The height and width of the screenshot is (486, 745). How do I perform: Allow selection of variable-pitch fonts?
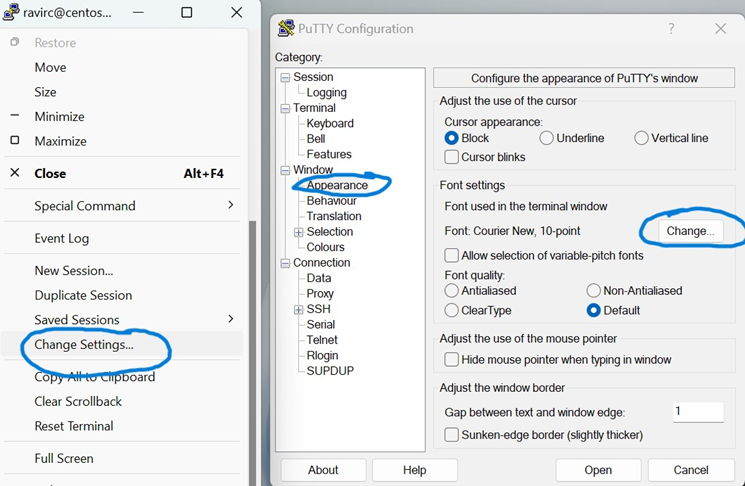pyautogui.click(x=451, y=256)
